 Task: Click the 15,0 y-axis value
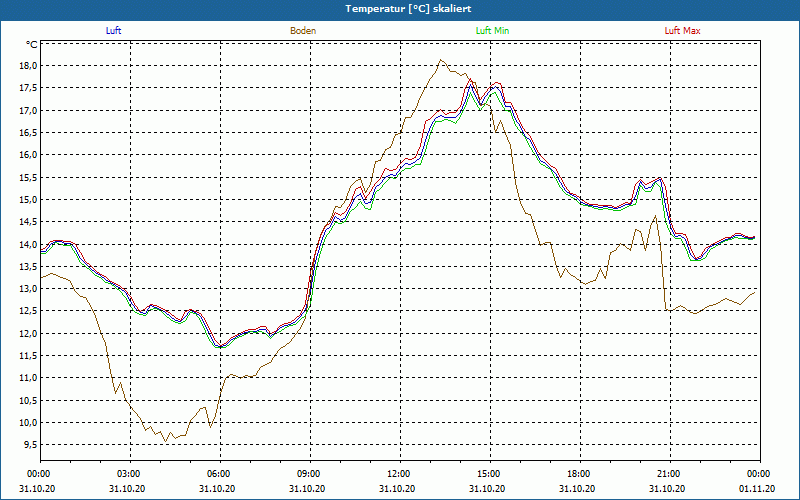[29, 199]
